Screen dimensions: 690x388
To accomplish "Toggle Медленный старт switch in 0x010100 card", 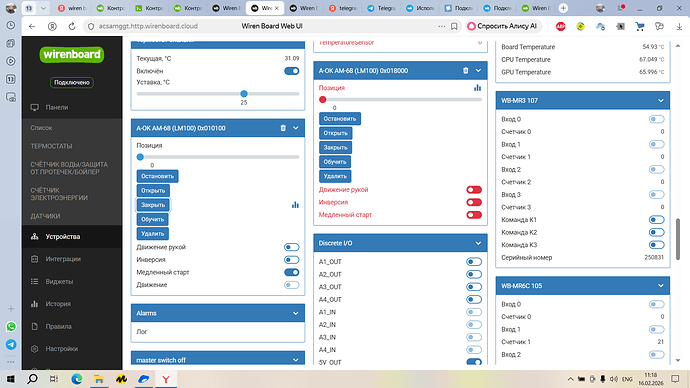I will tap(291, 272).
